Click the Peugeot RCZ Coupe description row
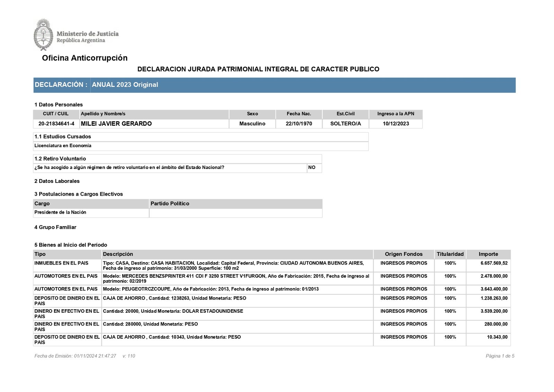Viewport: 554px width, 392px height. coord(211,289)
